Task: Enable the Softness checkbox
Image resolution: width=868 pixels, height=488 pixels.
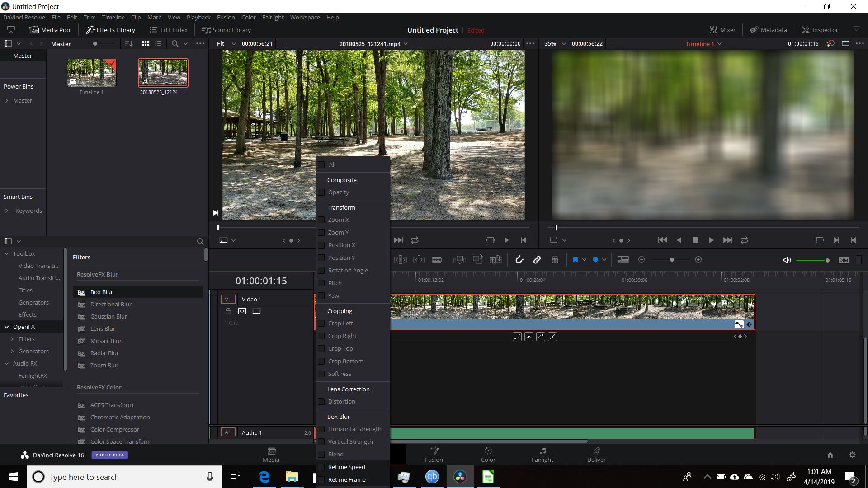Action: click(321, 374)
